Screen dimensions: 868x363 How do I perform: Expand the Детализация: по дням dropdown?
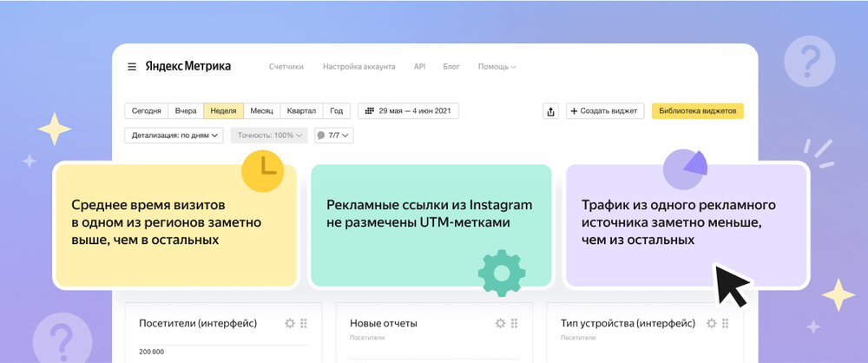(x=174, y=135)
